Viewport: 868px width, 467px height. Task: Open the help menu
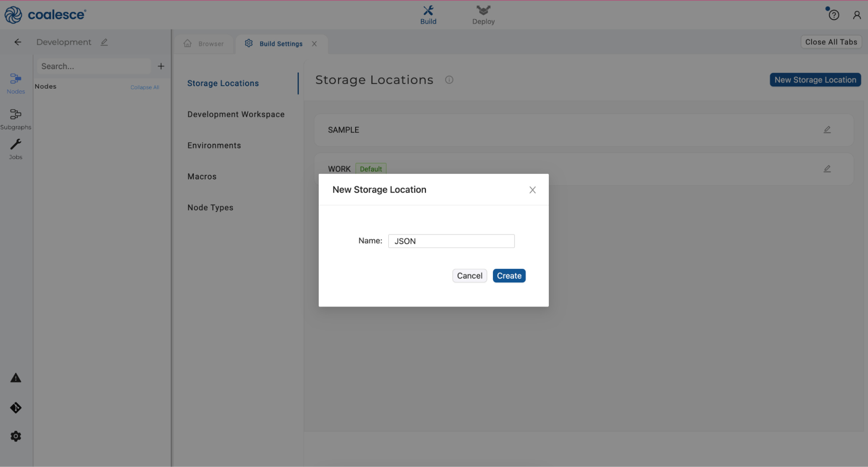pos(833,14)
